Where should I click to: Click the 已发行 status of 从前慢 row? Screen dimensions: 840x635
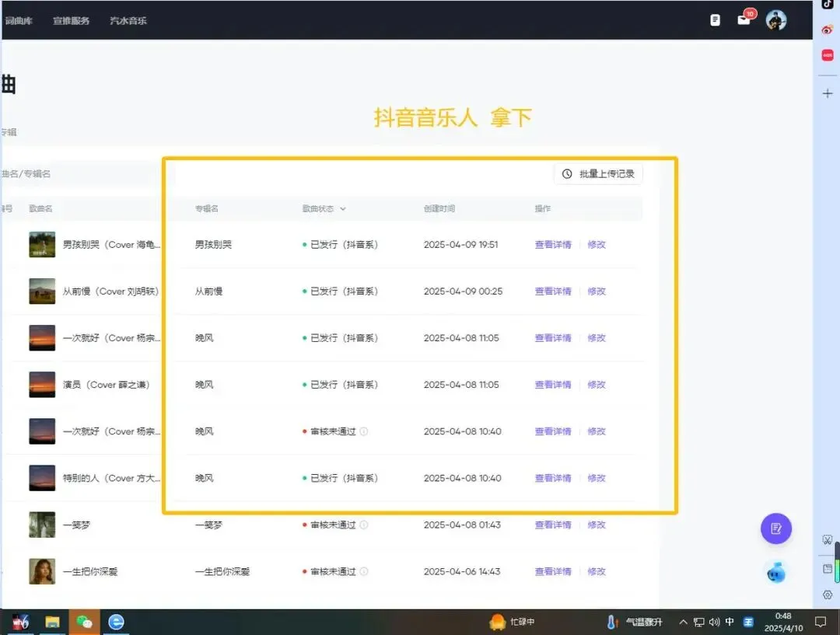(x=341, y=291)
